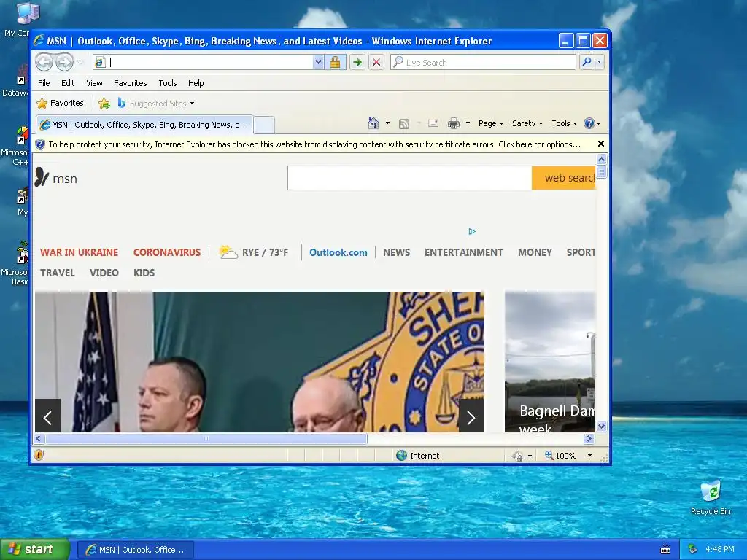Open the NEWS section link
The height and width of the screenshot is (560, 747).
396,252
